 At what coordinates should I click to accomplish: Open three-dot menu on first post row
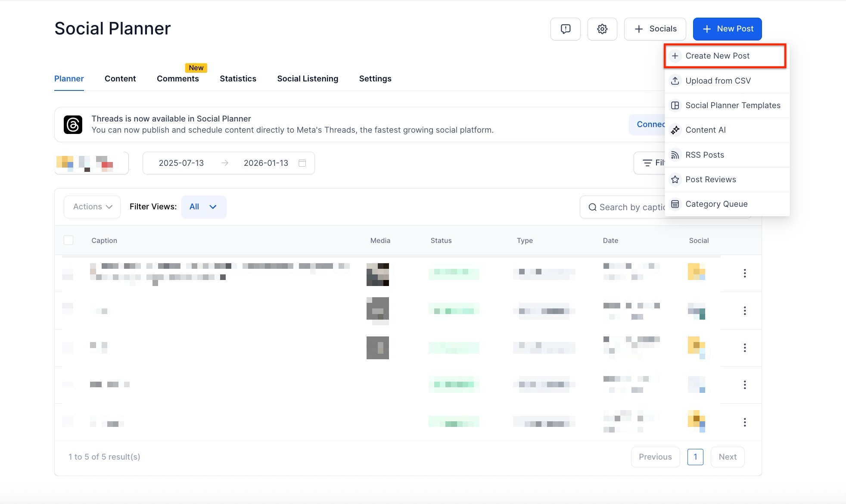[744, 273]
